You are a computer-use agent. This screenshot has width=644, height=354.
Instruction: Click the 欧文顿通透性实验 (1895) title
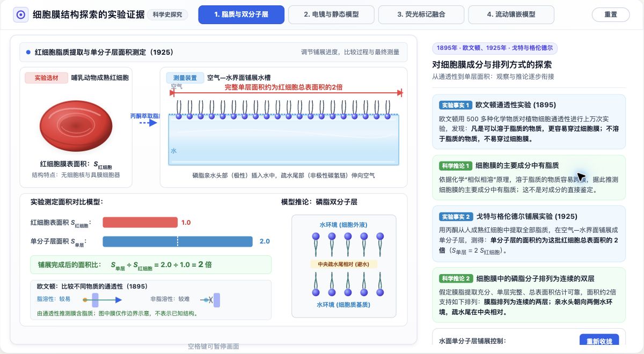click(516, 105)
